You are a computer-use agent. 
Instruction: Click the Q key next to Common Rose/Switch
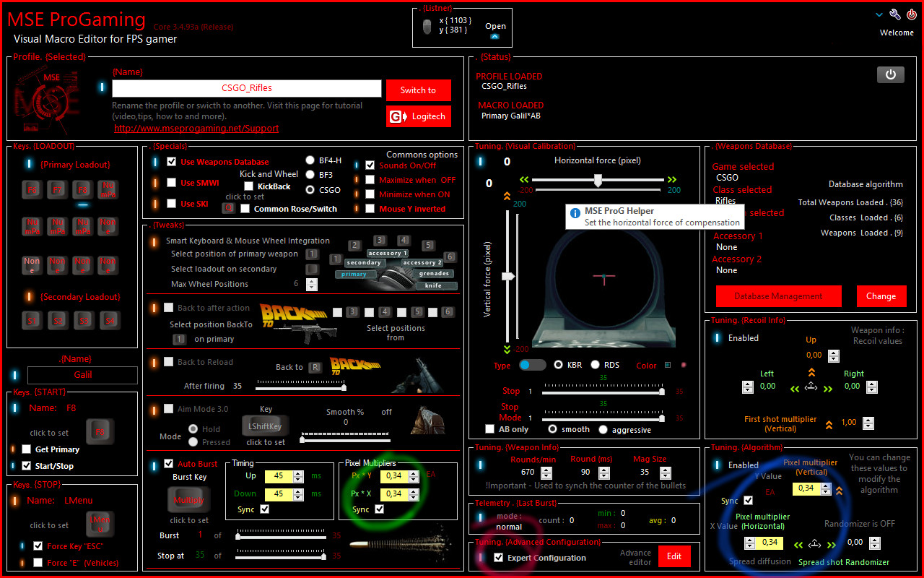(229, 208)
